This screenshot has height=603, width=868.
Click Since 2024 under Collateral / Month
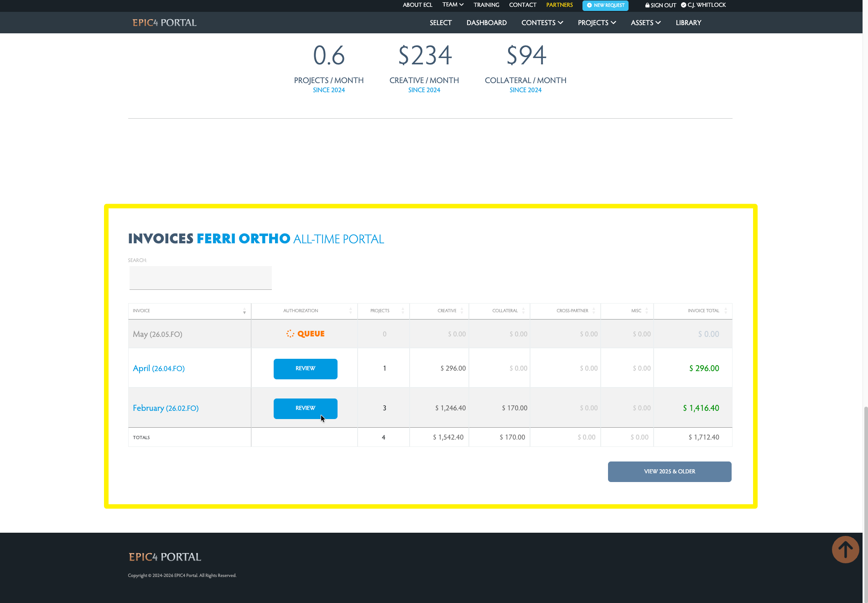[x=525, y=90]
